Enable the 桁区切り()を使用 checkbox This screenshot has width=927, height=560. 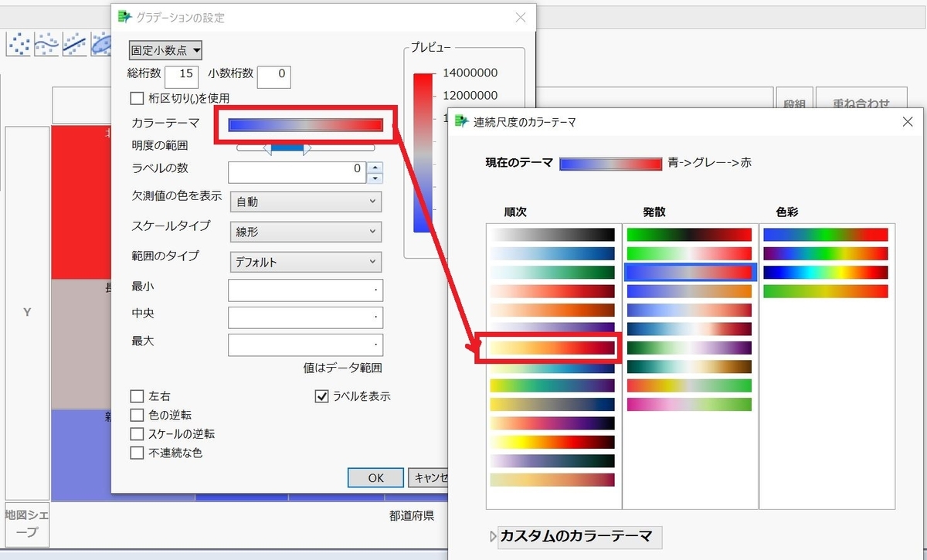(x=137, y=98)
